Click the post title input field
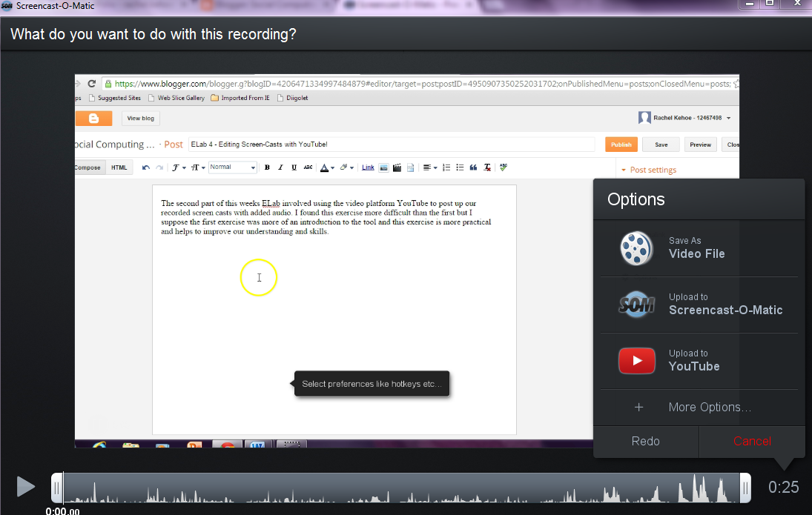Screen dimensions: 812x515 click(392, 144)
